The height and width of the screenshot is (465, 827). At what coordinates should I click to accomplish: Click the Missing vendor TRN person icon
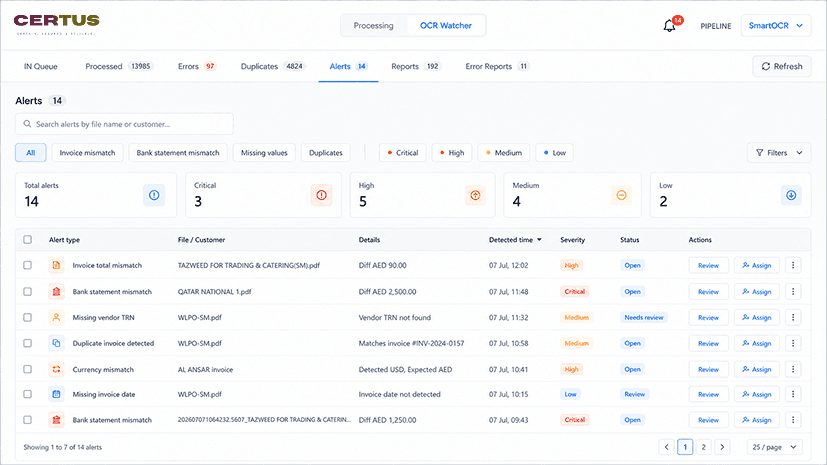56,317
